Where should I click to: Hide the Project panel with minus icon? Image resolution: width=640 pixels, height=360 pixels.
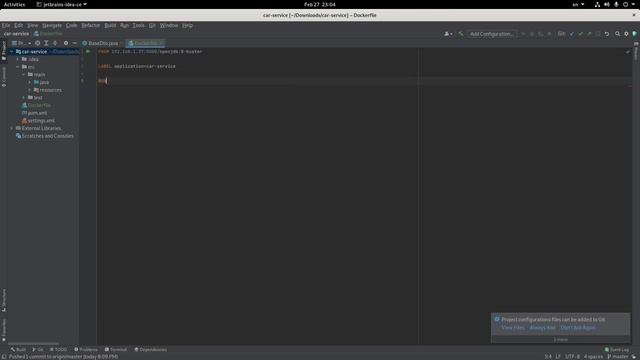74,43
